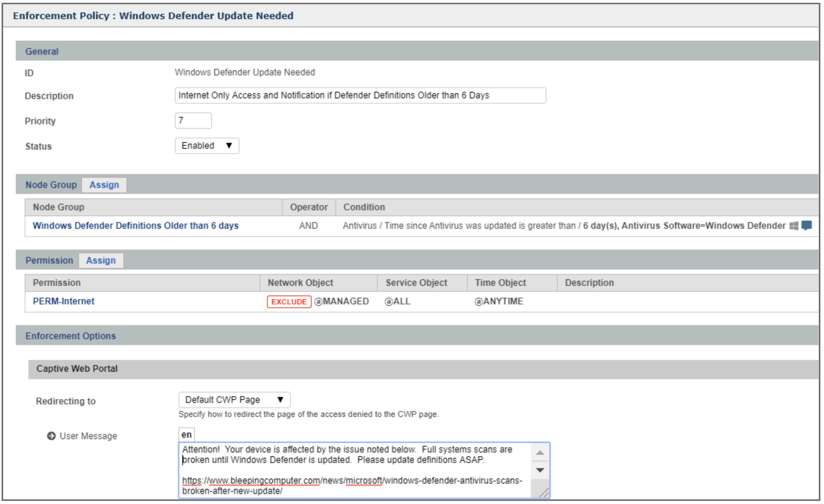The width and height of the screenshot is (824, 504).
Task: Click the Node Group column header
Action: click(59, 207)
